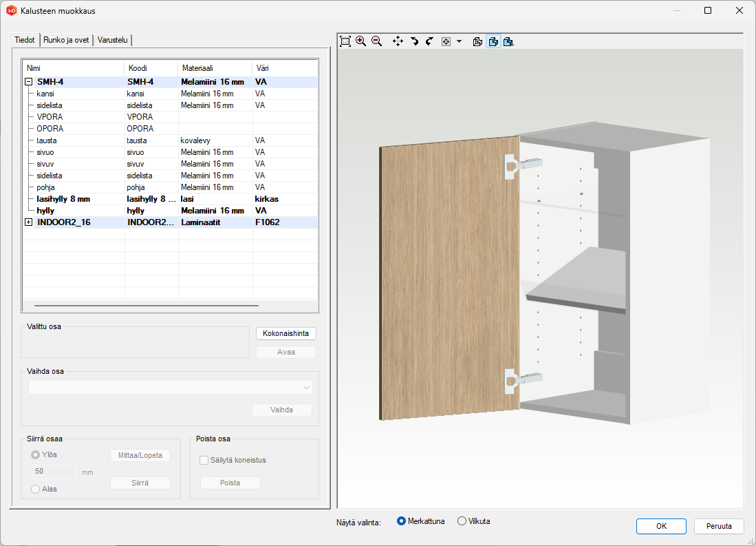Zoom out with the minus magnifier
The image size is (756, 546).
click(376, 41)
